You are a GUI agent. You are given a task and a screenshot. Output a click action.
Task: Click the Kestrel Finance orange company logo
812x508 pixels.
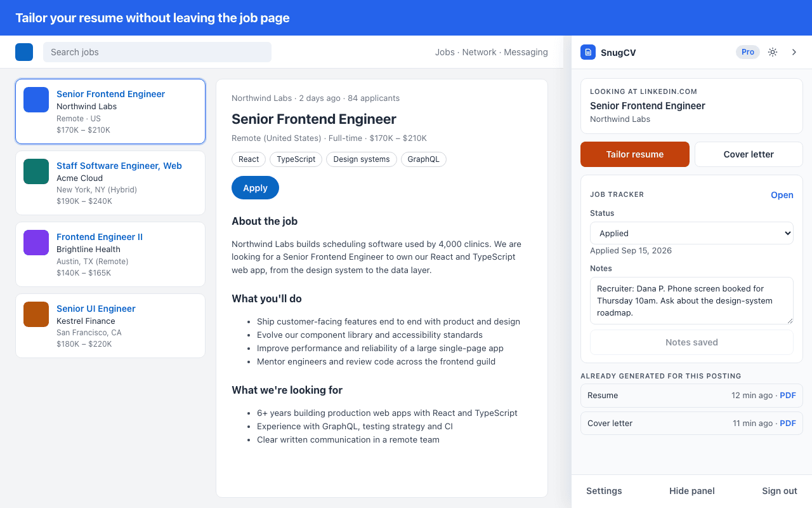pyautogui.click(x=36, y=314)
